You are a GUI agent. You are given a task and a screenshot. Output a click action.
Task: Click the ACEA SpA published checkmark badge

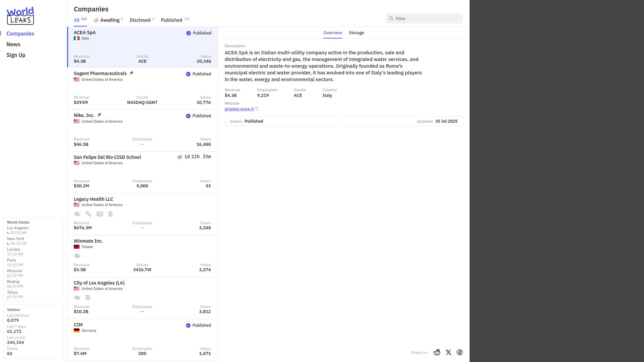click(x=189, y=33)
